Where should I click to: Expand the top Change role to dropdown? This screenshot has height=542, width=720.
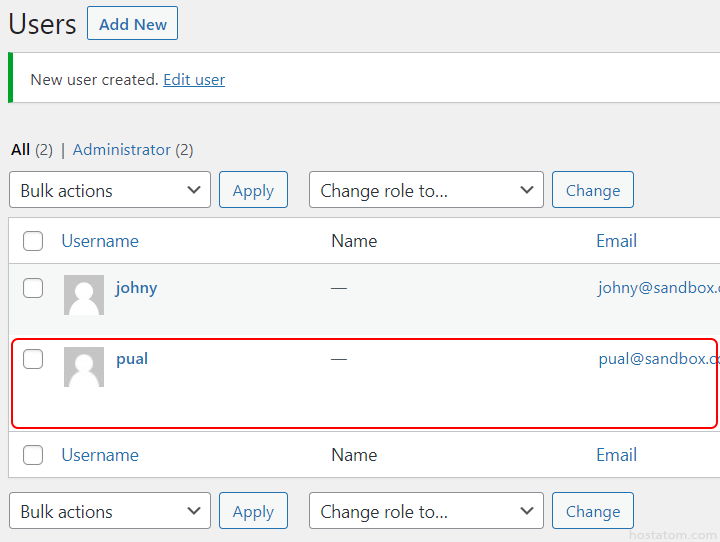(426, 191)
